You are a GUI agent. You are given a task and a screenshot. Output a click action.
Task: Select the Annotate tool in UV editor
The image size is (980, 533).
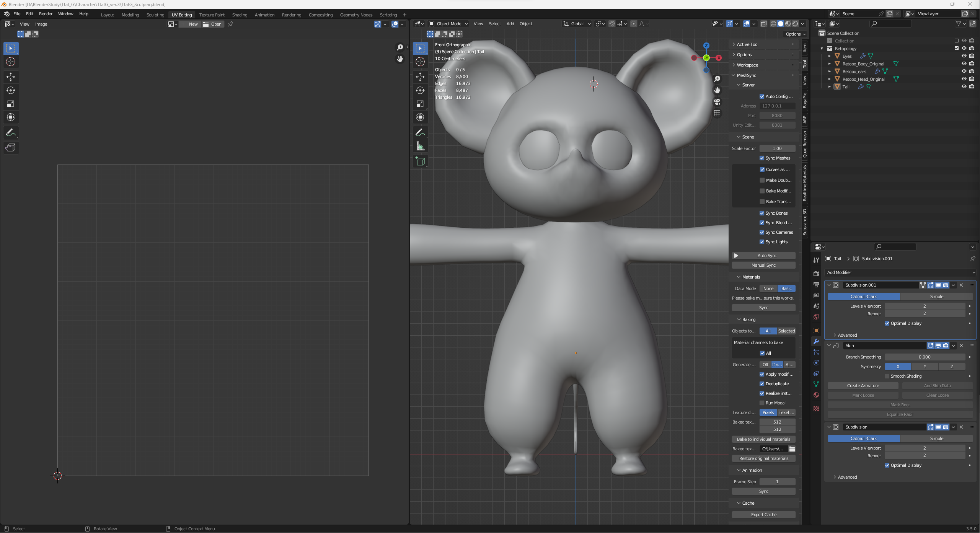[x=11, y=133]
